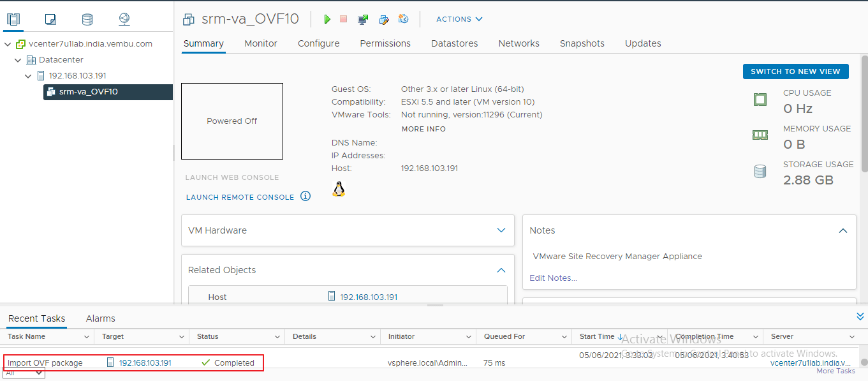The width and height of the screenshot is (868, 381).
Task: Click the MORE INFO link
Action: point(423,129)
